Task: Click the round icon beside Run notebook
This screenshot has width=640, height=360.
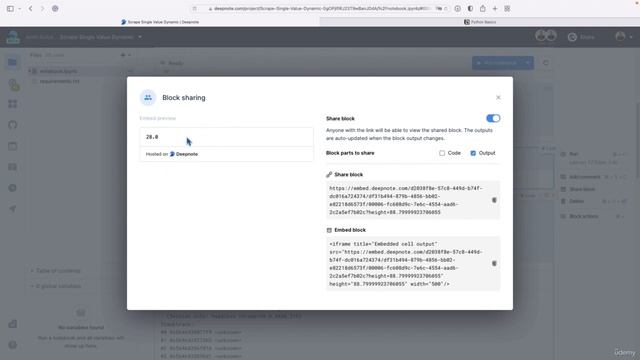Action: 546,63
